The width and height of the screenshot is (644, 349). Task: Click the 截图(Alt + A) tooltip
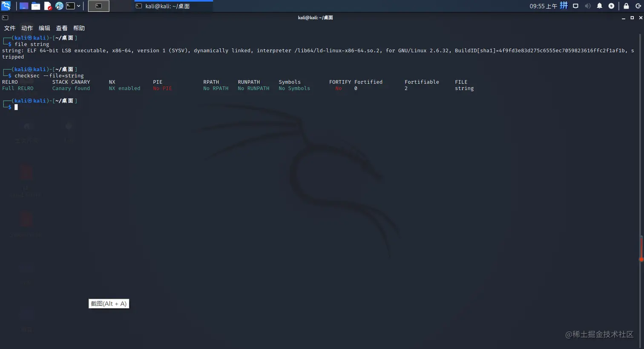(x=109, y=303)
